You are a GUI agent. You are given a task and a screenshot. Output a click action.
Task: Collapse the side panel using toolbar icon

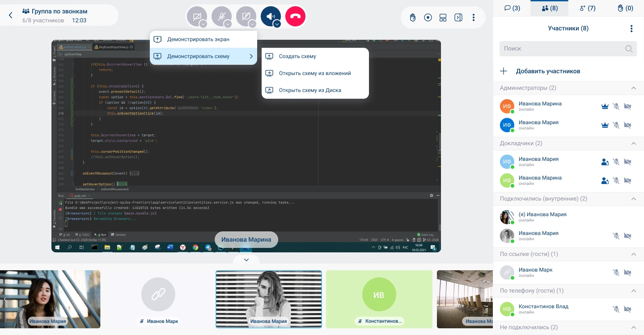point(458,17)
